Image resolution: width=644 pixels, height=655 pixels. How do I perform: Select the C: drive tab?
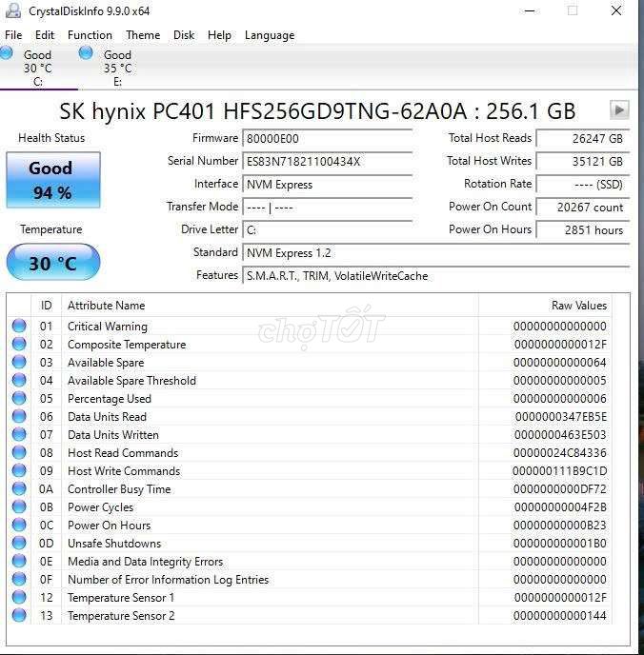tap(38, 68)
